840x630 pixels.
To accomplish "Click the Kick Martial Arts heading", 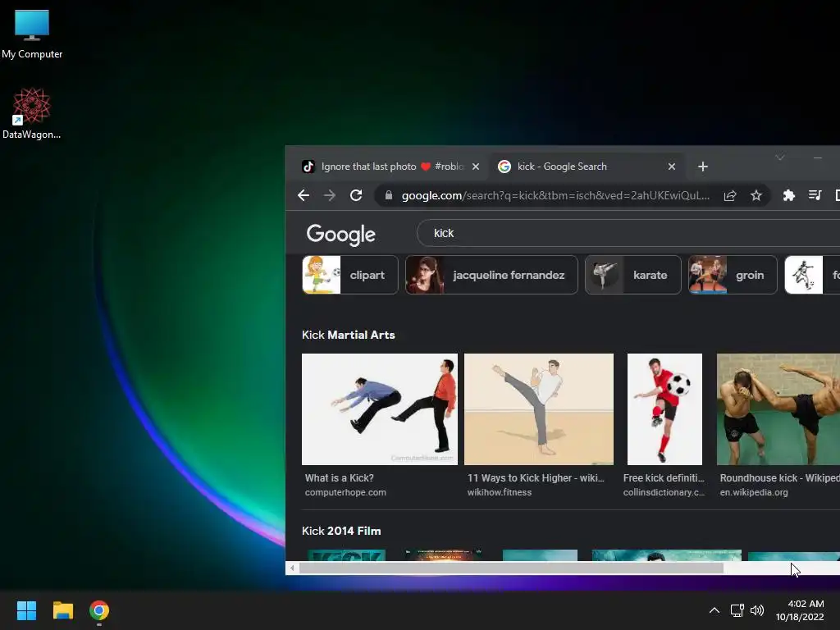I will (x=348, y=335).
